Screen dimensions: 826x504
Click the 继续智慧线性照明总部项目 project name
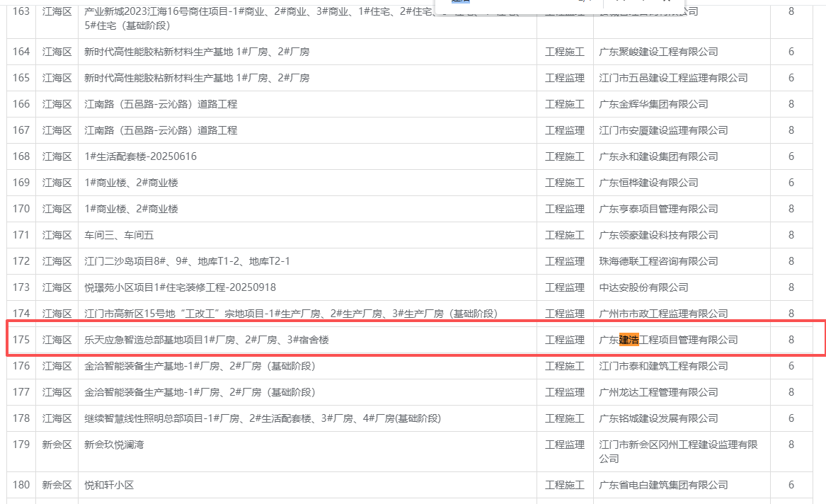tap(262, 418)
